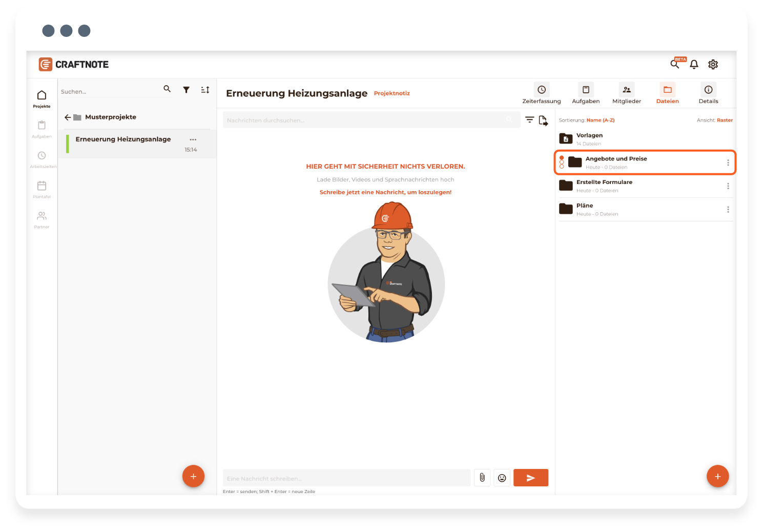Click the beta global search icon
The image size is (763, 532).
tap(675, 64)
